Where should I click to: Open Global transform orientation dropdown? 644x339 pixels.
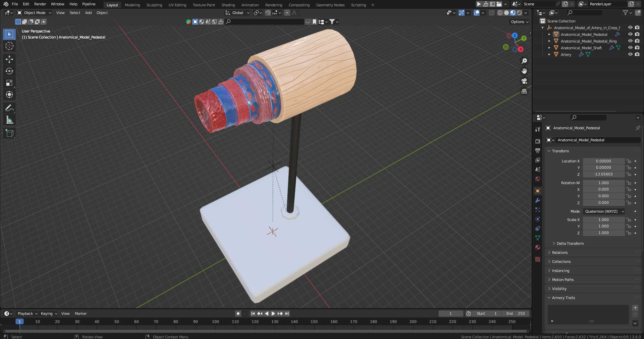tap(237, 13)
